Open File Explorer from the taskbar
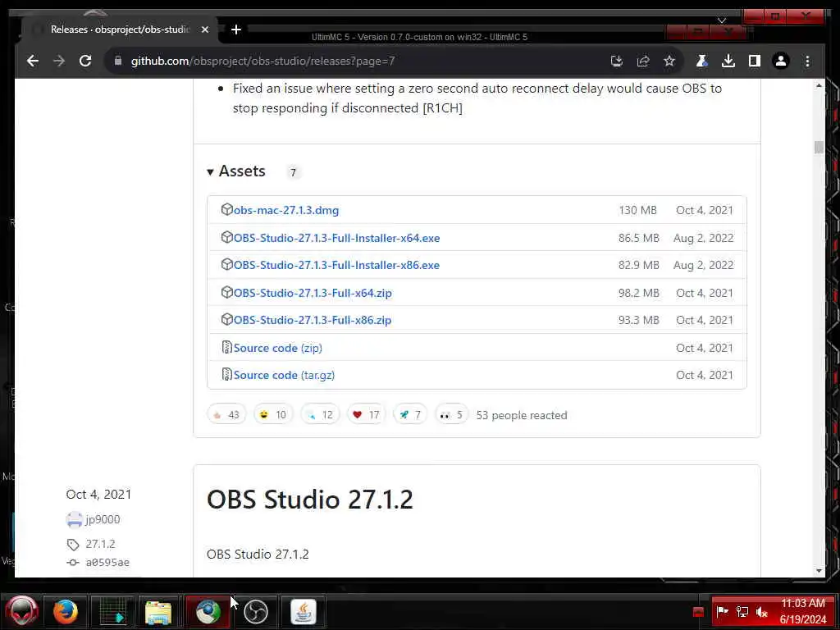 tap(158, 612)
